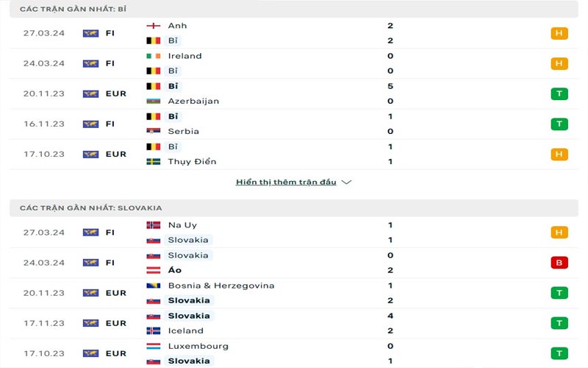Image resolution: width=588 pixels, height=368 pixels.
Task: Click the England flag icon next to Anh
Action: point(153,26)
